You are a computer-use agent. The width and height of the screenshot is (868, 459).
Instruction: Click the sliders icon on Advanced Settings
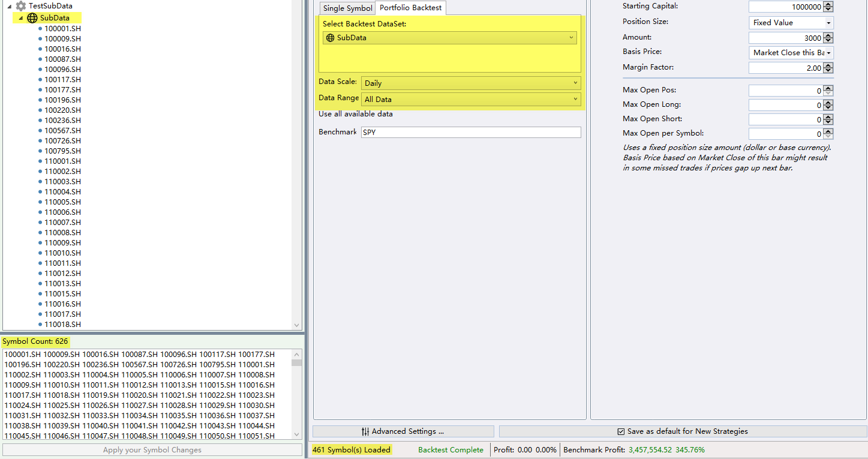coord(365,431)
